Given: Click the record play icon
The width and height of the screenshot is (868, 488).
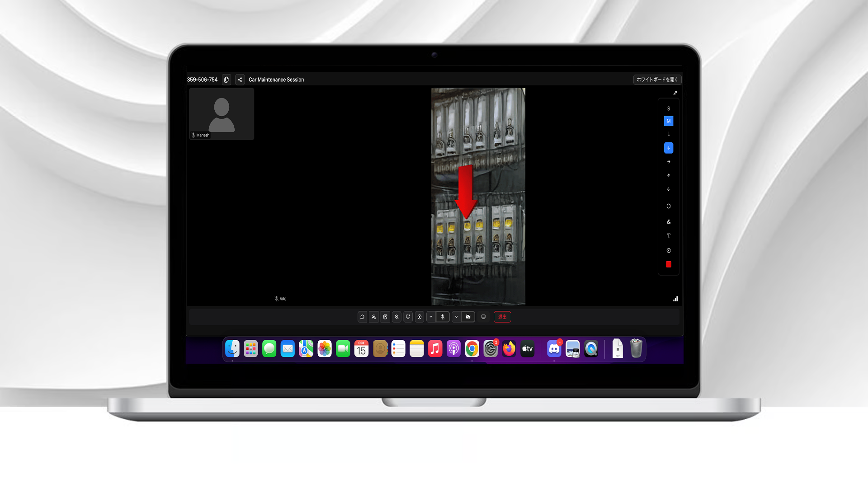Looking at the screenshot, I should [x=420, y=317].
